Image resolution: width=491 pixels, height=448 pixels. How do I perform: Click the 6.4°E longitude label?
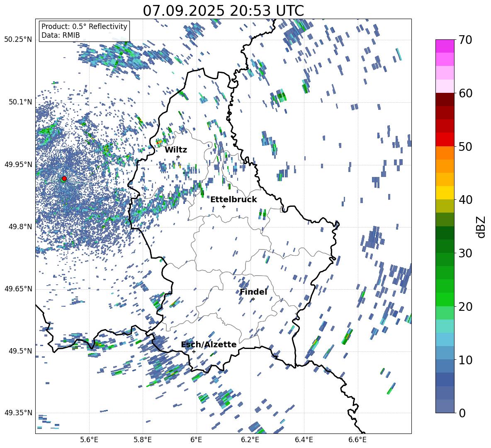click(x=304, y=440)
